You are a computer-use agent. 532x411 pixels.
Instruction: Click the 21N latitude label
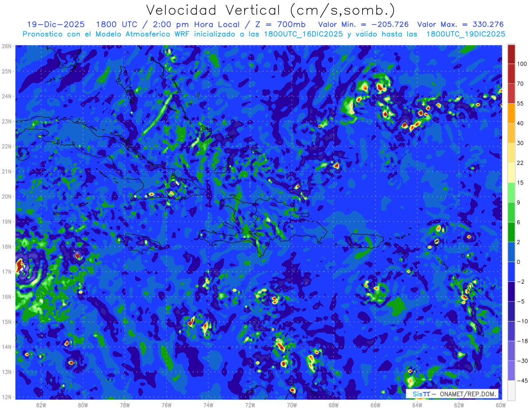click(7, 172)
